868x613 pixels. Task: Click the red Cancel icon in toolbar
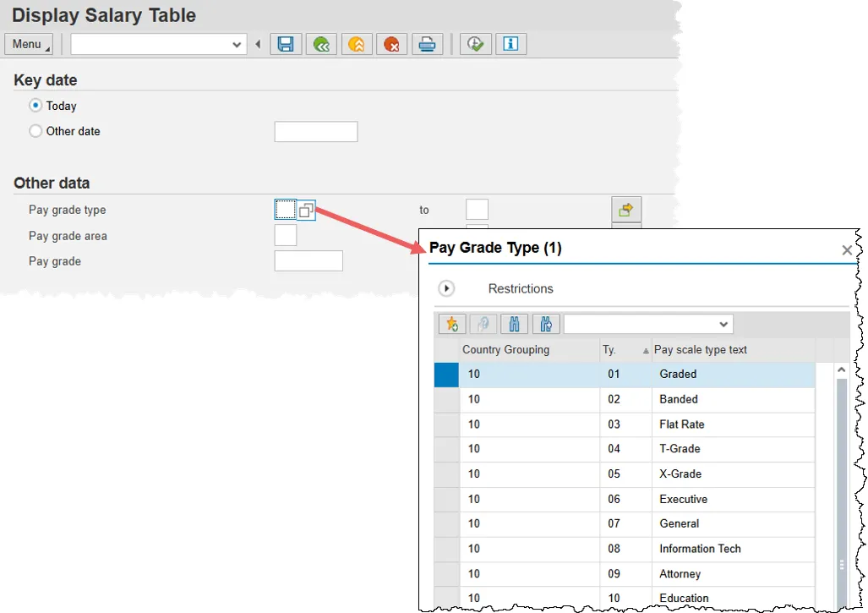tap(392, 44)
